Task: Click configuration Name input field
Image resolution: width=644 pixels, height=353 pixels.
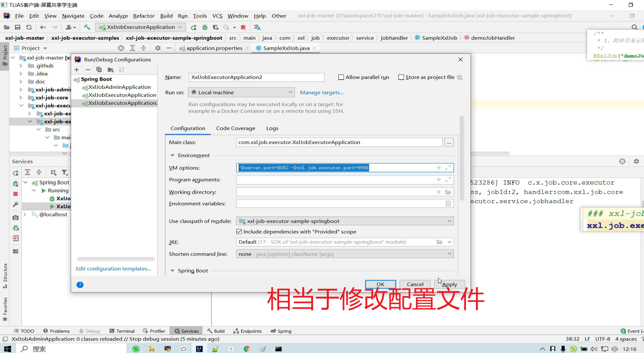Action: tap(256, 77)
